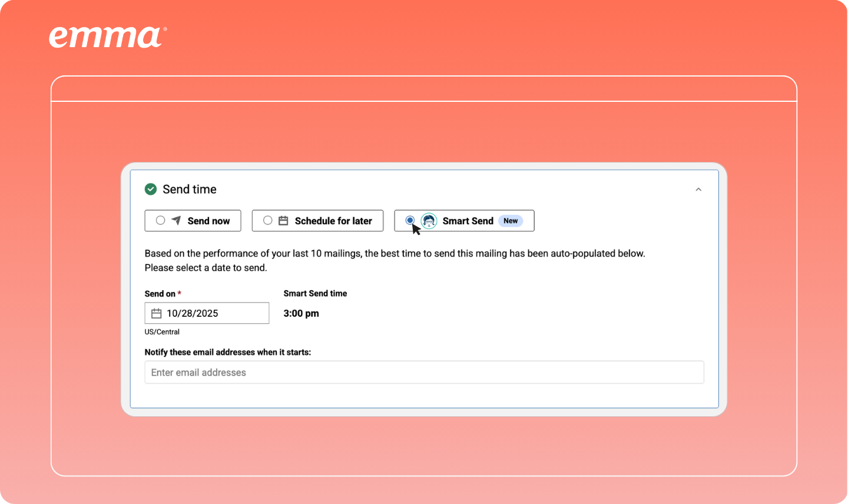The image size is (848, 504).
Task: Click the calendar icon in Schedule for later
Action: coord(283,221)
